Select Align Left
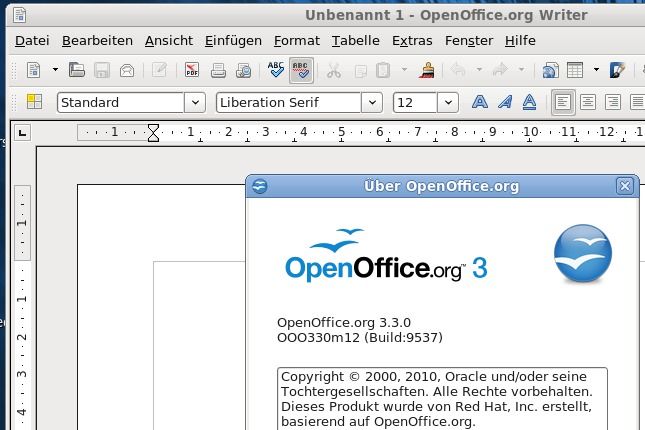This screenshot has height=430, width=645. 563,102
